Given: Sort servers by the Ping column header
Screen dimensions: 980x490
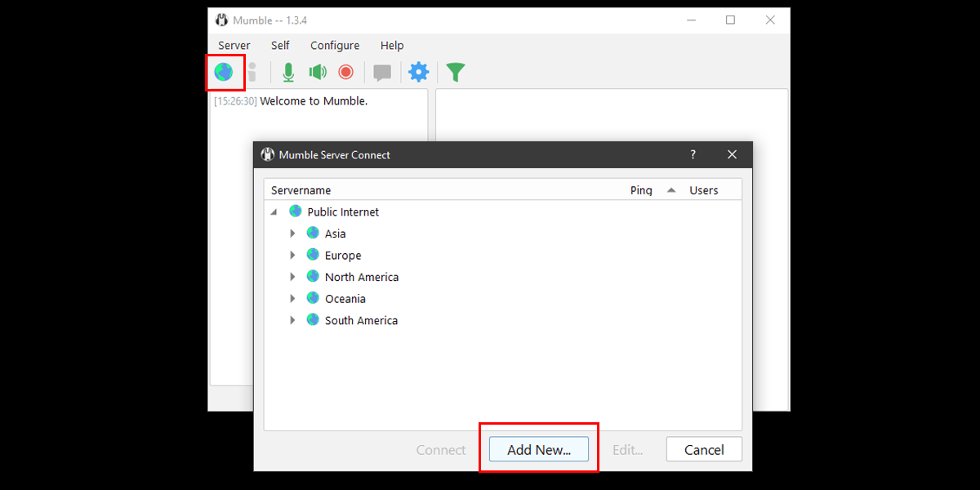Looking at the screenshot, I should [x=641, y=190].
